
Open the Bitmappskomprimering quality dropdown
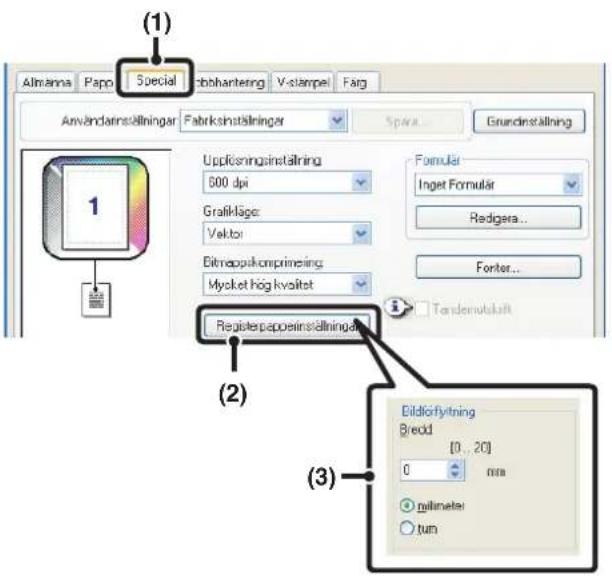point(287,284)
